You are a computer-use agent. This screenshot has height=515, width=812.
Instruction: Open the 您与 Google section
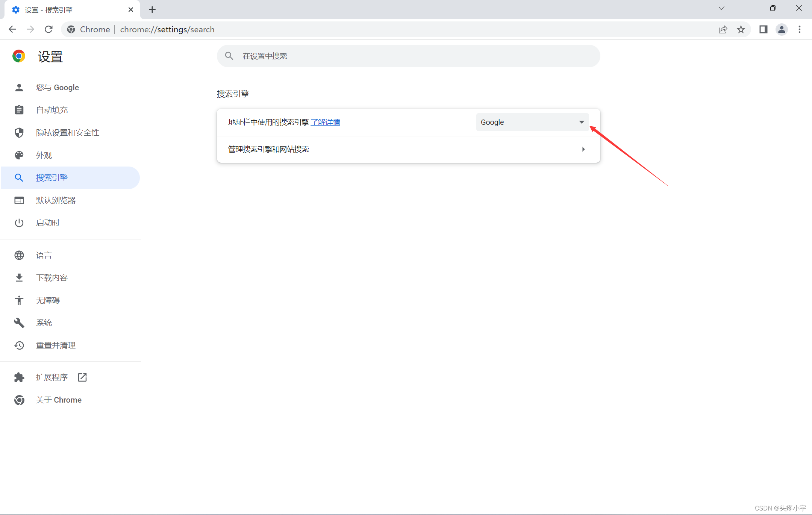71,88
